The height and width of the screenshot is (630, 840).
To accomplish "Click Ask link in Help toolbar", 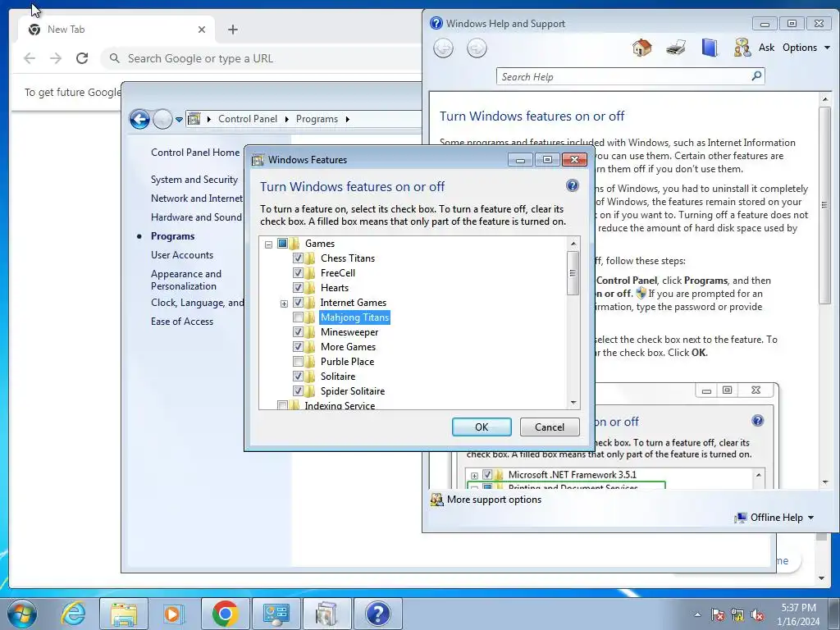I will point(766,48).
